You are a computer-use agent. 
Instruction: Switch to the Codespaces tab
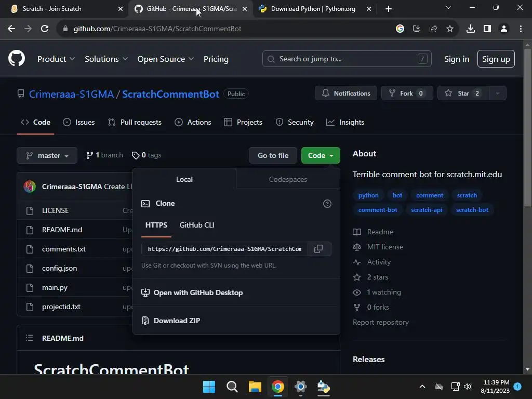pyautogui.click(x=288, y=179)
